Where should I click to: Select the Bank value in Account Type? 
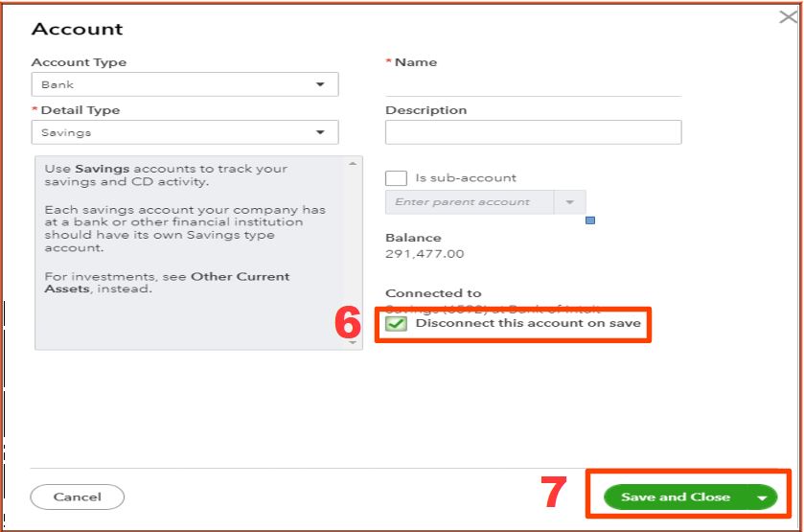tap(57, 84)
